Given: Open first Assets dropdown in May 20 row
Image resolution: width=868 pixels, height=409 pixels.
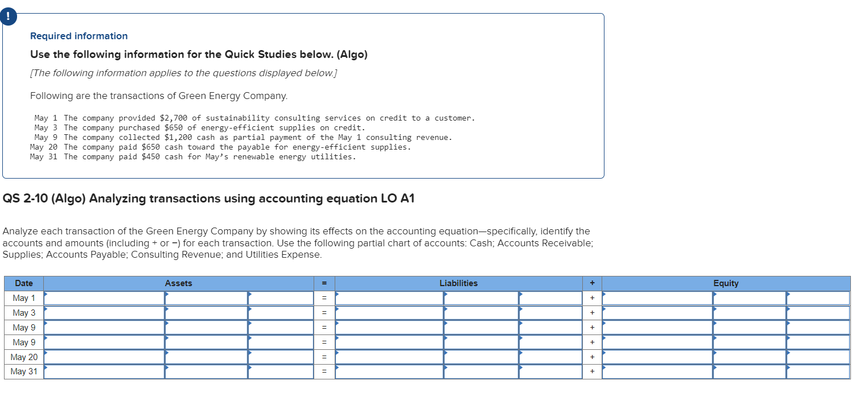Looking at the screenshot, I should coord(104,357).
